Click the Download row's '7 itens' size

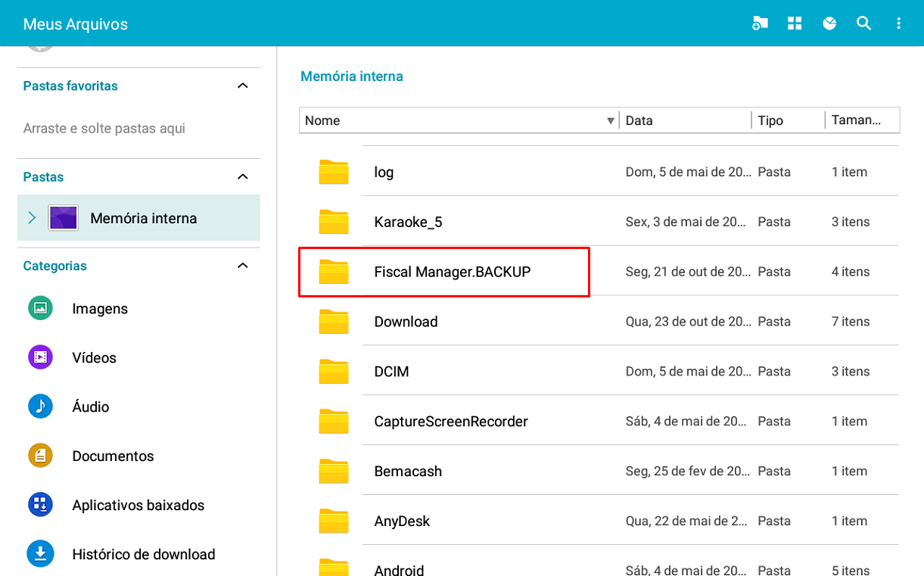coord(851,322)
